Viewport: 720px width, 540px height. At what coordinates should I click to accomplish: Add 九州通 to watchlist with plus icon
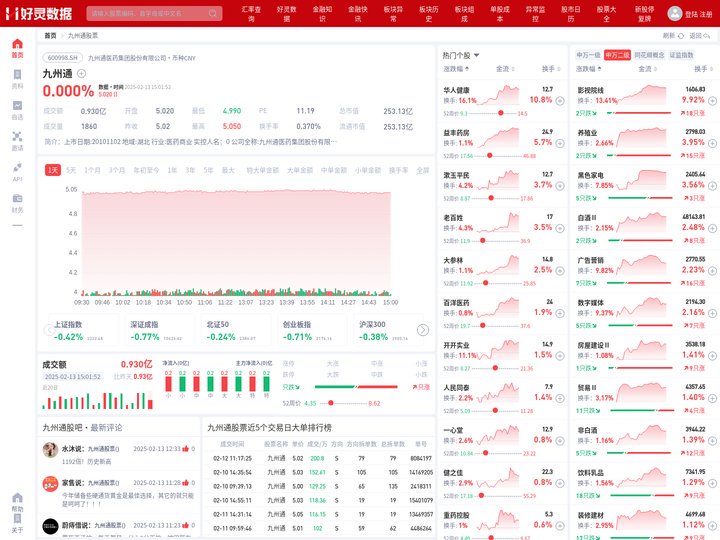point(81,73)
